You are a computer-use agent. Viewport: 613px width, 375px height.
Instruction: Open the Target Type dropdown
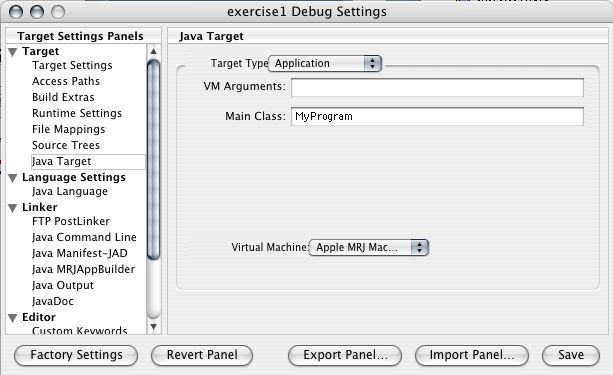pyautogui.click(x=324, y=63)
